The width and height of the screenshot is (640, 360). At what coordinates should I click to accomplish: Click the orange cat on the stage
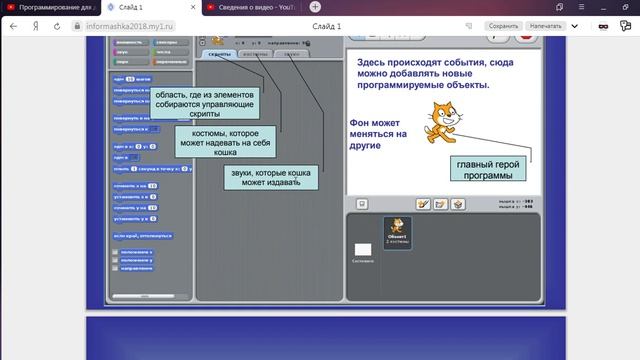click(x=443, y=123)
